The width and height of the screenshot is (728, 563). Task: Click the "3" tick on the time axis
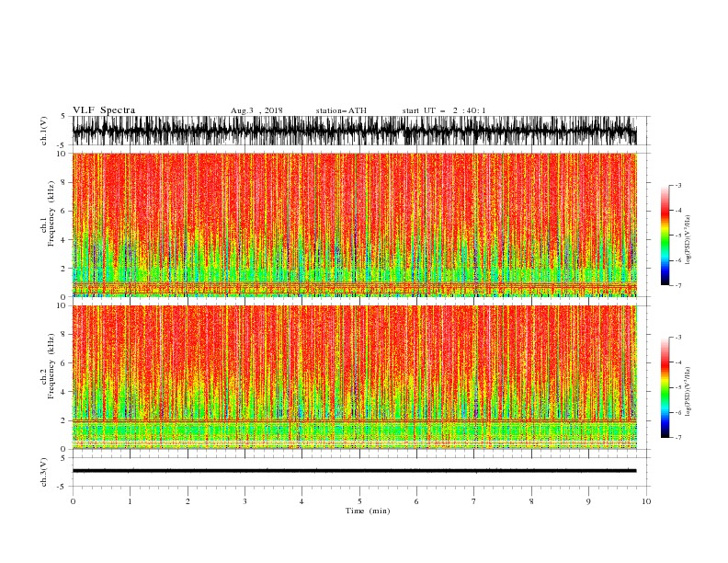[245, 501]
